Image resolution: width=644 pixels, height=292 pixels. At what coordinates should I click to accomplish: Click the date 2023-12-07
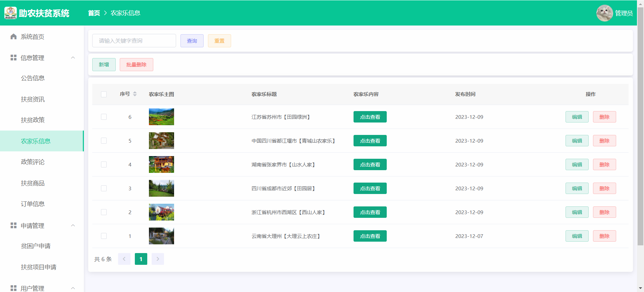(x=469, y=236)
